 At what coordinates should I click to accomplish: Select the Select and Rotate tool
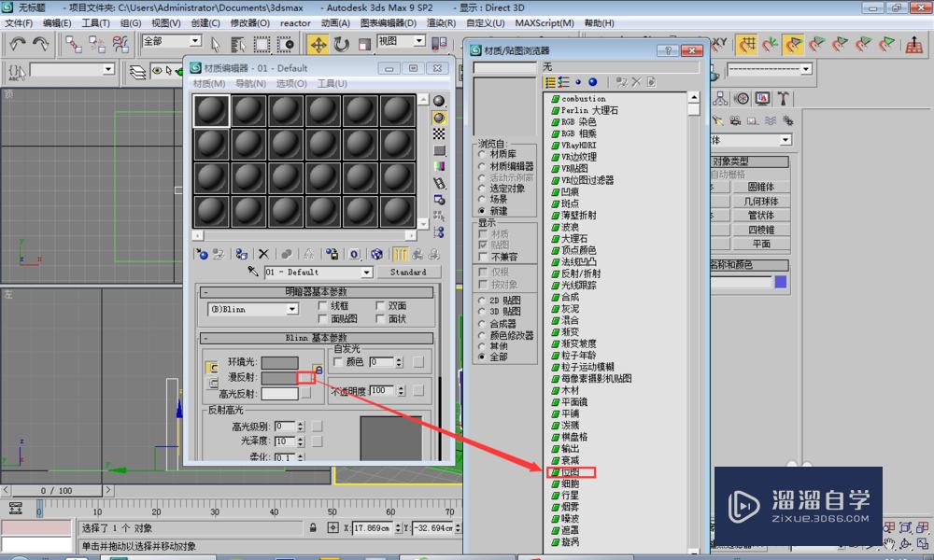pyautogui.click(x=341, y=45)
